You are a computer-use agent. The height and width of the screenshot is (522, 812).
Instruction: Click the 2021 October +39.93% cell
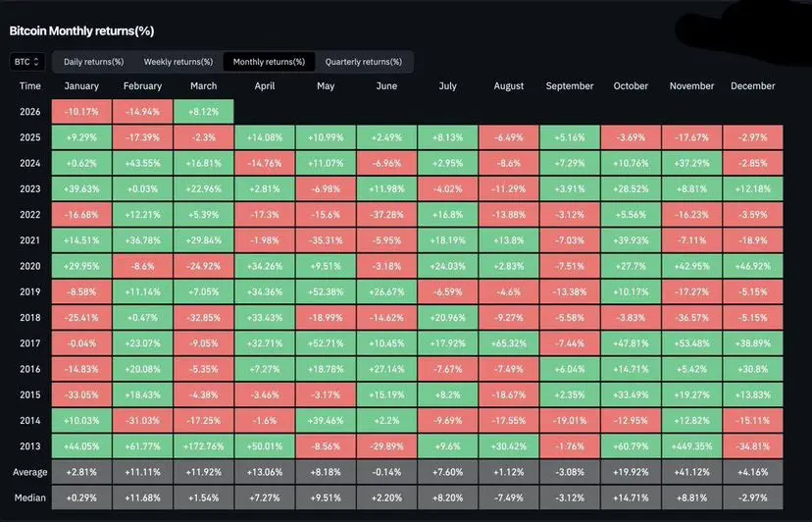[x=631, y=240]
